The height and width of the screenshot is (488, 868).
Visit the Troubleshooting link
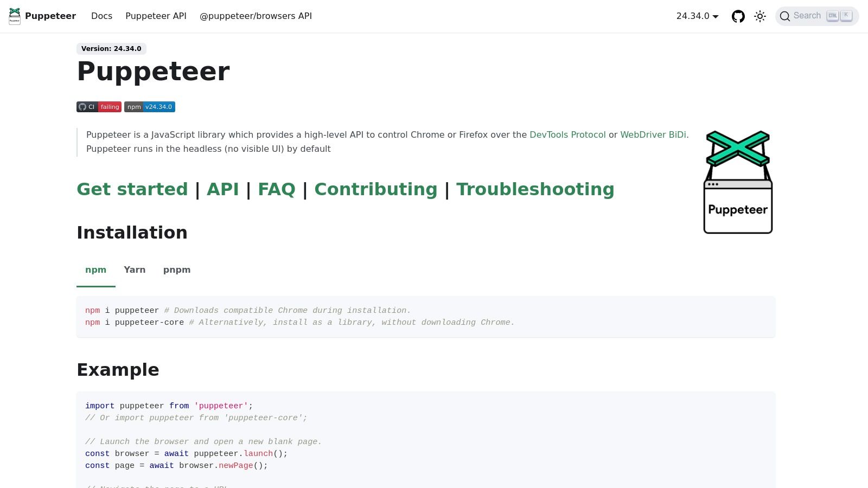[x=535, y=189]
